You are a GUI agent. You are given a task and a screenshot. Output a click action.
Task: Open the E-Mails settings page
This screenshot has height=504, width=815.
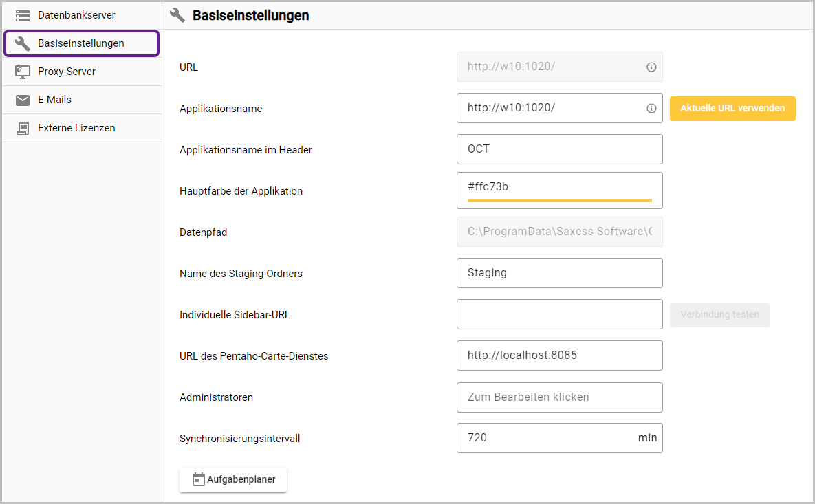tap(55, 100)
